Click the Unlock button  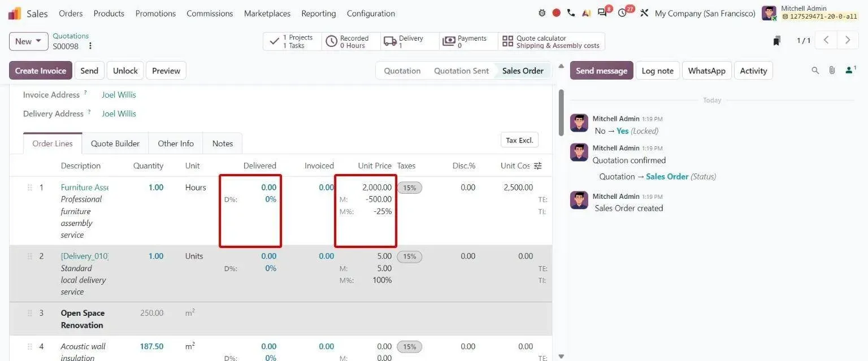(125, 71)
